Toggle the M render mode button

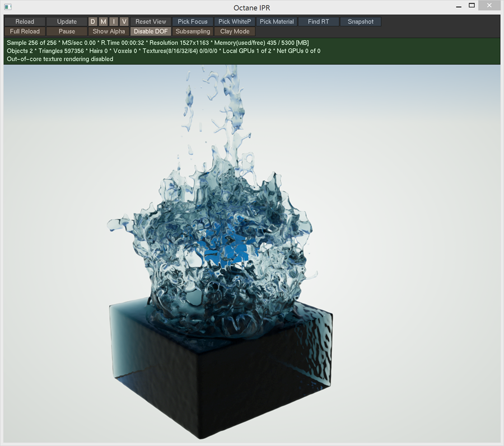point(103,21)
